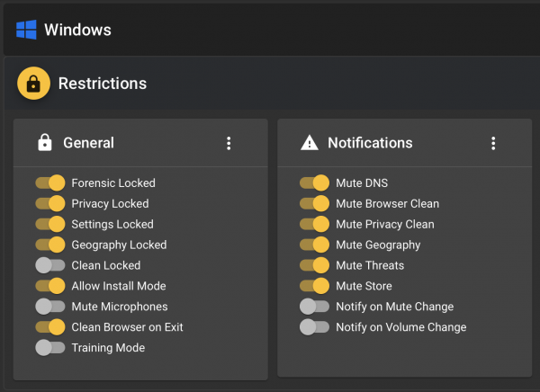Disable the Forensic Locked toggle

pos(50,183)
